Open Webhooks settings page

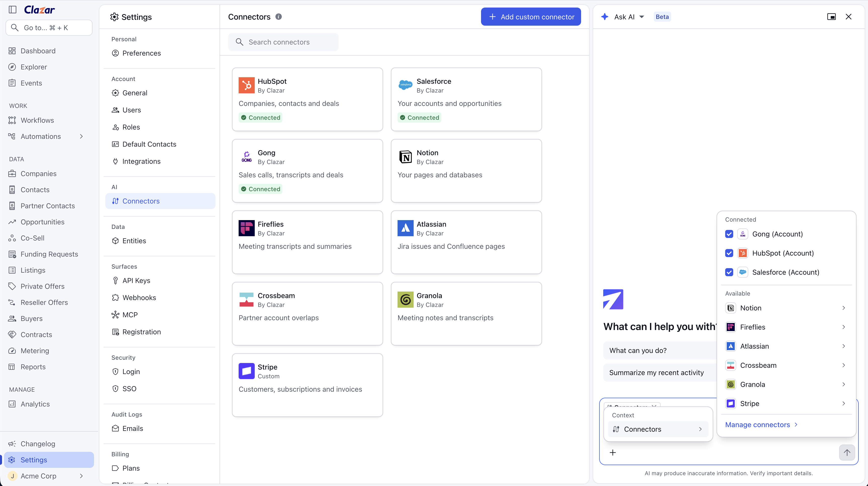pos(160,298)
